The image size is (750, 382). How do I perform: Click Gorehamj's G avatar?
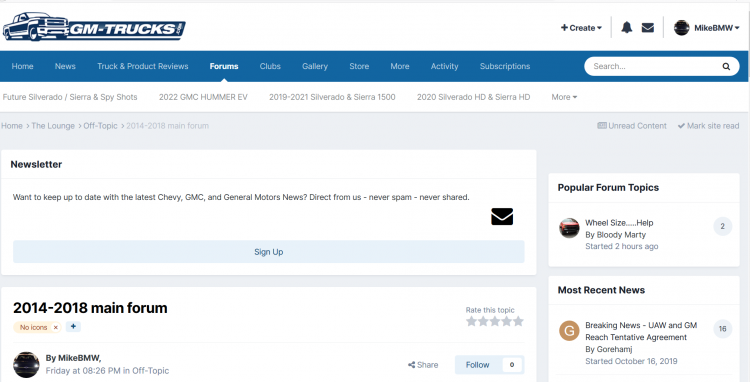point(569,331)
